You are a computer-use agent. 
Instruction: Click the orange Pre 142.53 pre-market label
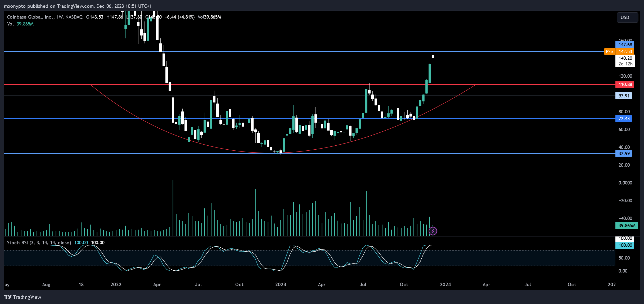click(619, 52)
